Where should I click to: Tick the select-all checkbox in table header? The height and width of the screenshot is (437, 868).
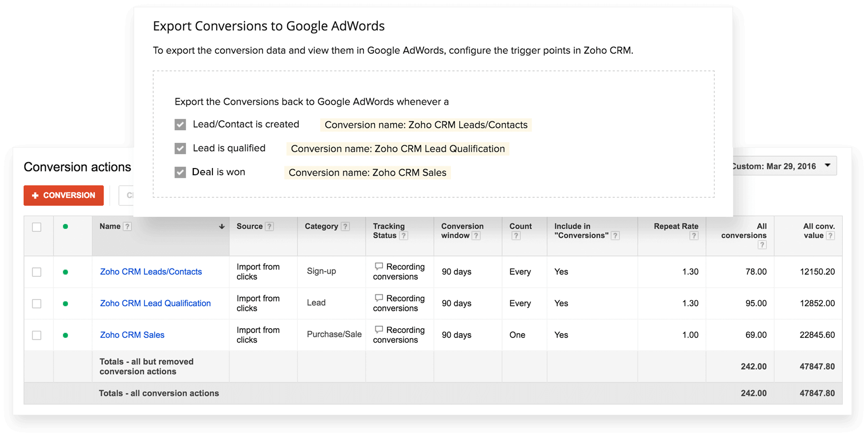click(37, 227)
